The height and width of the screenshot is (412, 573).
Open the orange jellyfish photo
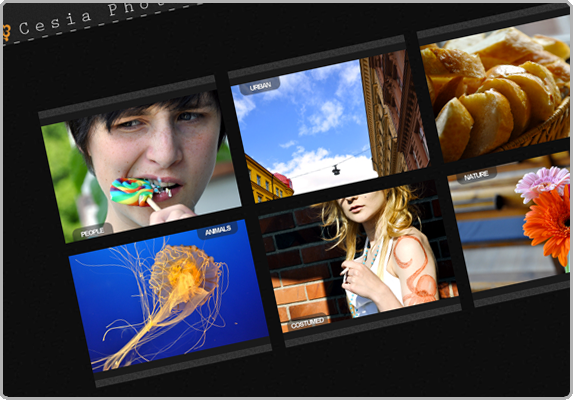[169, 295]
